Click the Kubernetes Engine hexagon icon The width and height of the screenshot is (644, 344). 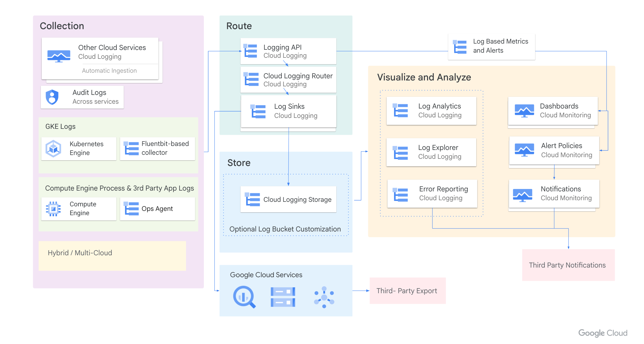[53, 148]
